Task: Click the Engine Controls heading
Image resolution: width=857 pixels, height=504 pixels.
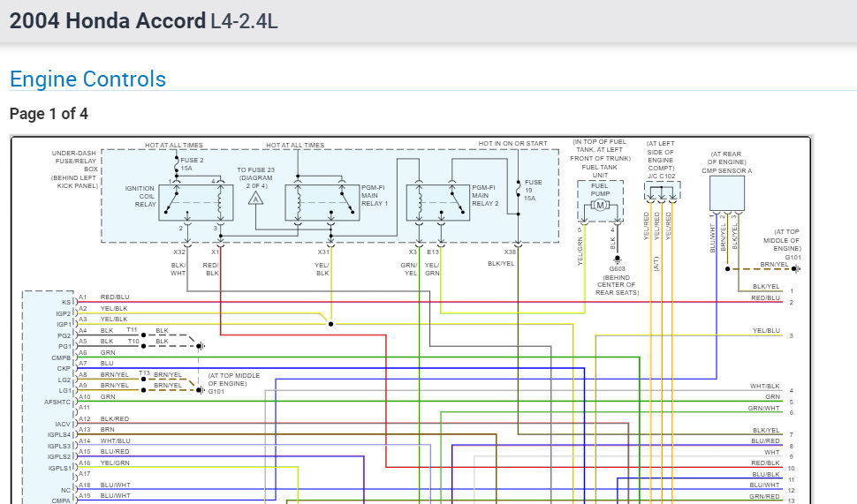Action: pos(88,79)
